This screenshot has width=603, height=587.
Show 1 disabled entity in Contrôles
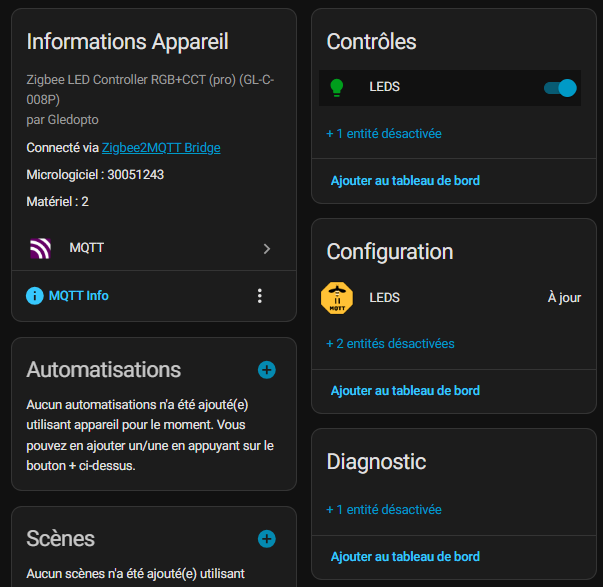tap(384, 133)
